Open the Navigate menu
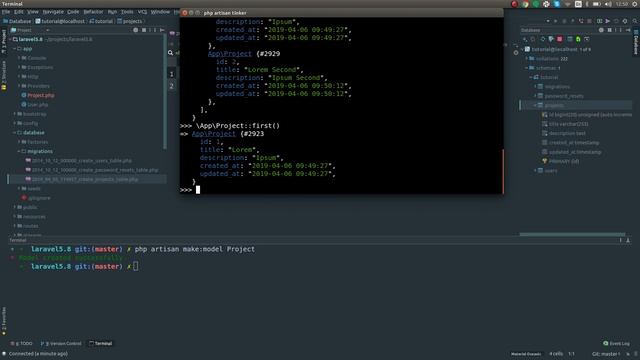Viewport: 640px width, 360px height. click(x=53, y=12)
